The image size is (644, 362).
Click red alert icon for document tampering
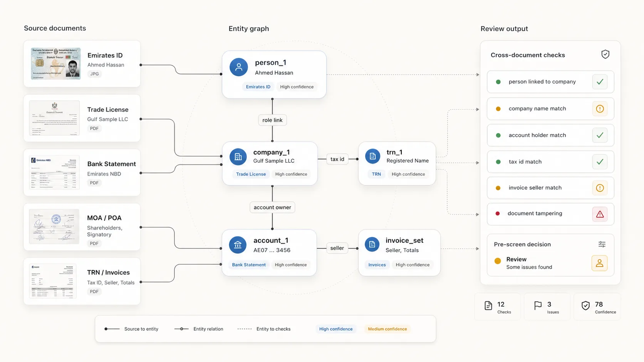(600, 214)
